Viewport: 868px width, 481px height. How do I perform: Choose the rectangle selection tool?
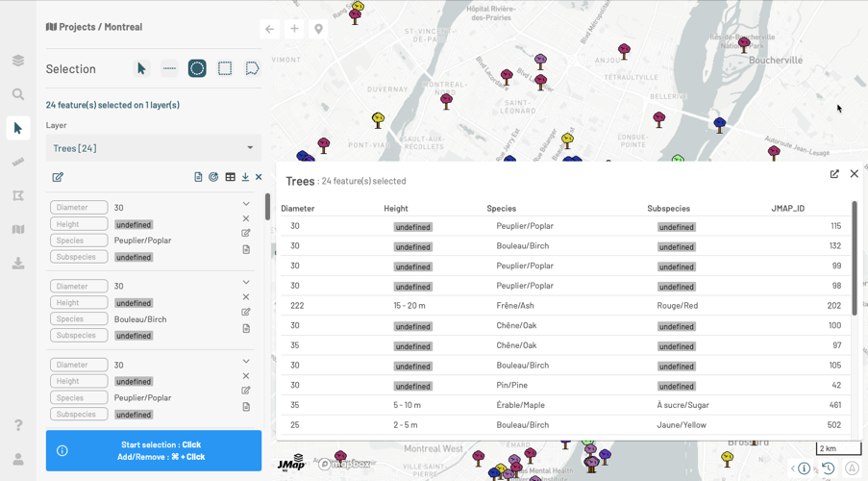[x=225, y=68]
